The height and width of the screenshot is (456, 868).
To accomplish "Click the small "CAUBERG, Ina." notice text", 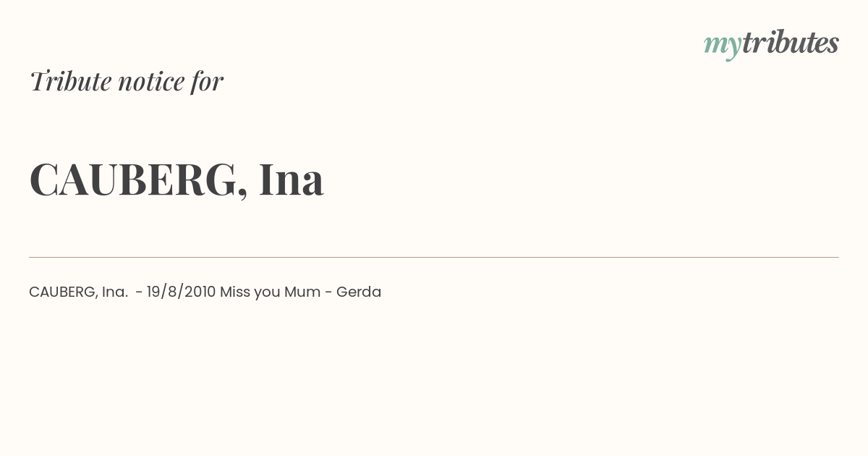I will [x=79, y=292].
